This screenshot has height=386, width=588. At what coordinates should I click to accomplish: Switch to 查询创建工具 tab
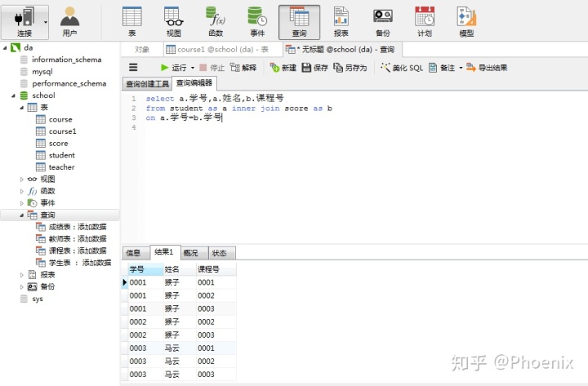coord(147,83)
